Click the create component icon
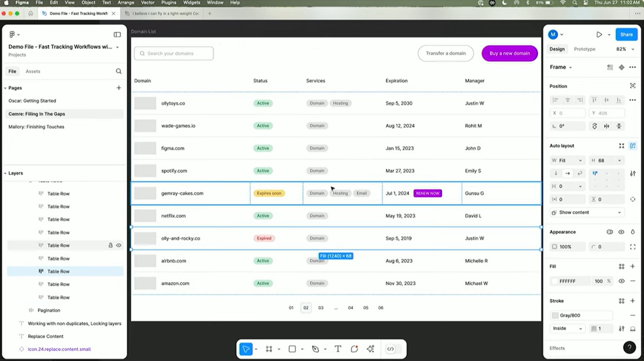 (622, 68)
